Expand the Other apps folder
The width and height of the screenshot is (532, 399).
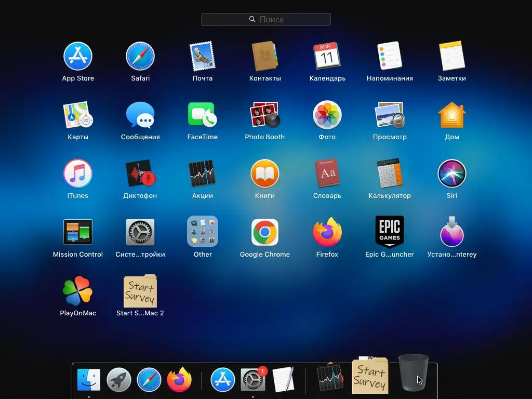point(203,231)
